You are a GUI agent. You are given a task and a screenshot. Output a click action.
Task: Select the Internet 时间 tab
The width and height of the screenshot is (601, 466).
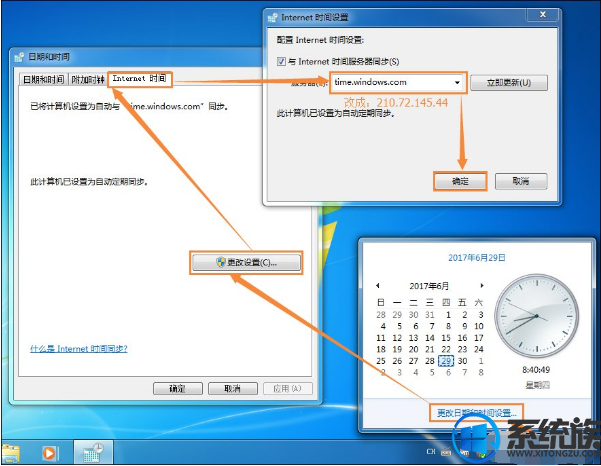click(139, 79)
